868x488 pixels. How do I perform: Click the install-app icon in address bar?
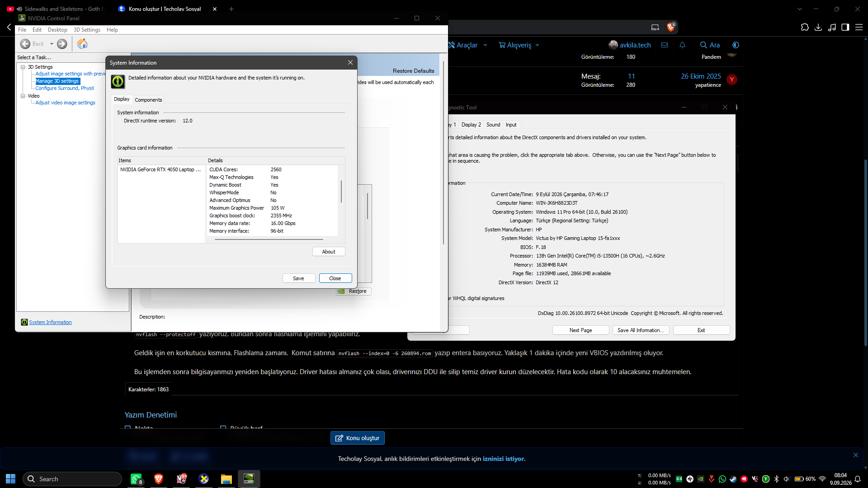pyautogui.click(x=655, y=27)
